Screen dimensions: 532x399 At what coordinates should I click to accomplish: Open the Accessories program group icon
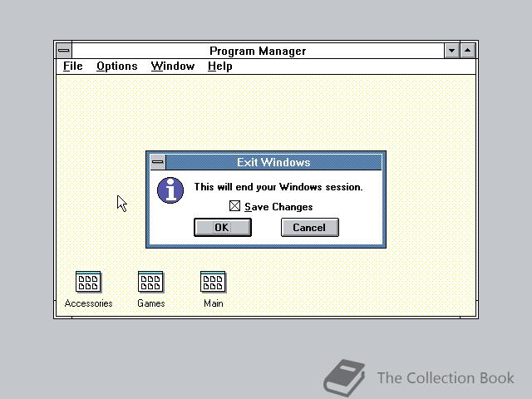point(88,282)
